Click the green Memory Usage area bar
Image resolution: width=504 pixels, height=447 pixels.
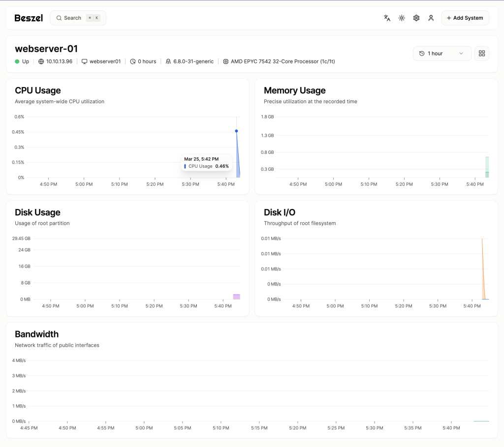point(487,168)
